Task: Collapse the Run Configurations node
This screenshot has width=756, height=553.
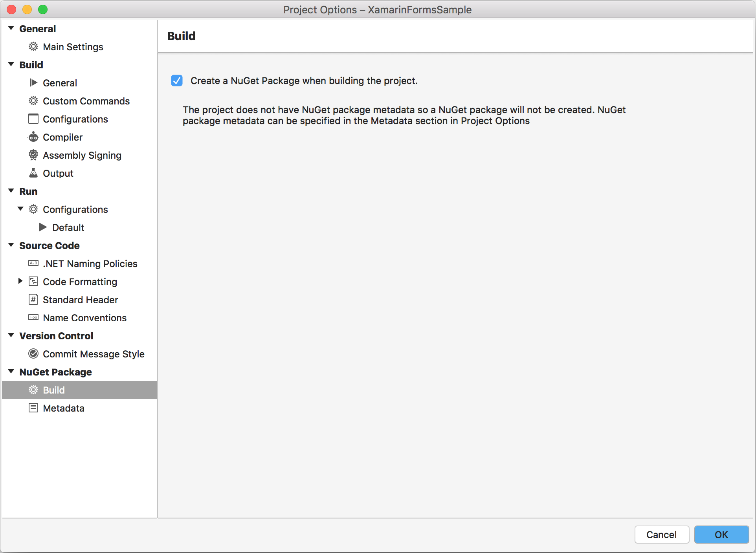Action: [x=20, y=209]
